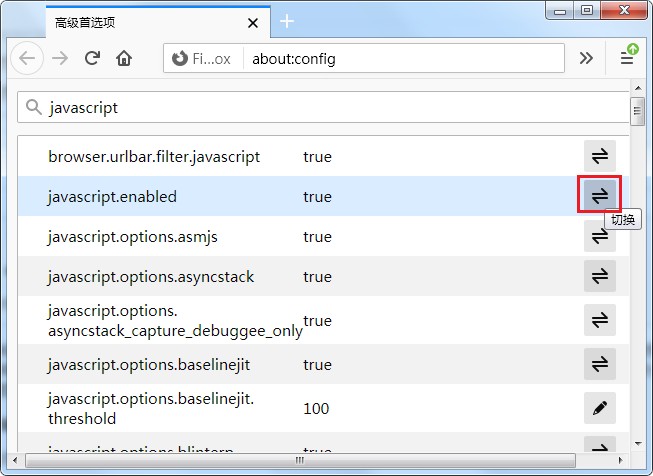
Task: Edit javascript.options.baselinejit.threshold with pencil icon
Action: click(599, 408)
